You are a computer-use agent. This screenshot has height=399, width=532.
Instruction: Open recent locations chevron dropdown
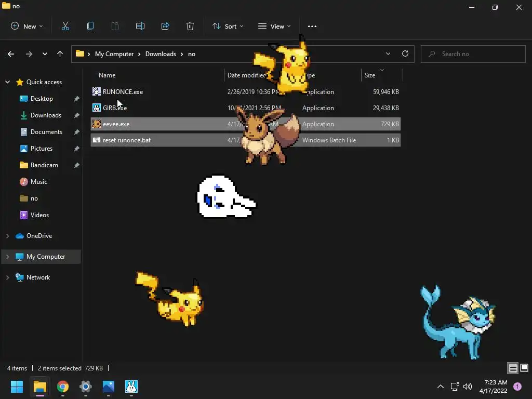pos(45,54)
